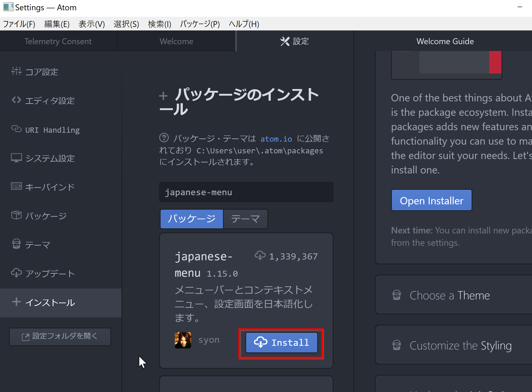Click the syon author name
Image resolution: width=532 pixels, height=392 pixels.
pos(209,340)
